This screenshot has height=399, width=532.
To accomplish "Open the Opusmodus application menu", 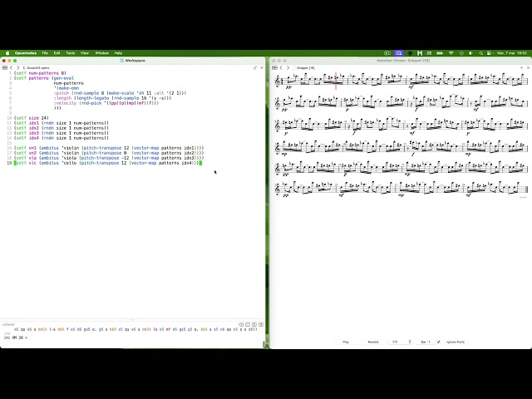I will point(26,53).
